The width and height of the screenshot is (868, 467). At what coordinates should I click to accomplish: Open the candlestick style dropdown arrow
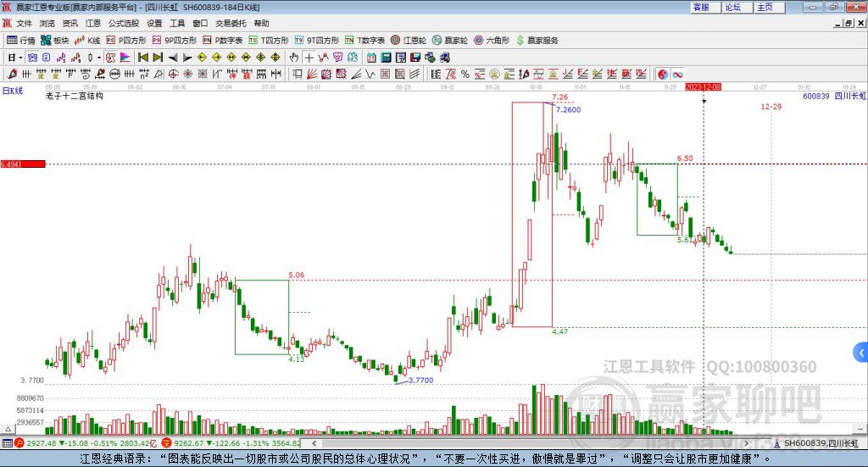click(x=99, y=58)
